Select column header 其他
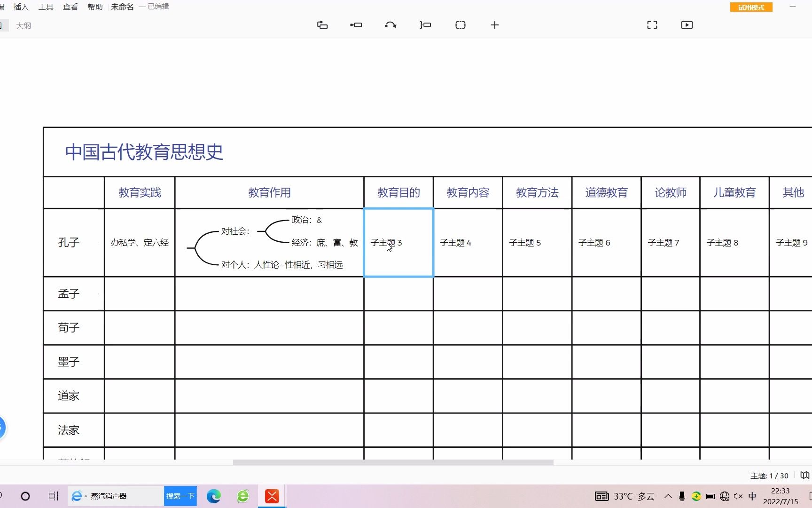 [x=793, y=192]
